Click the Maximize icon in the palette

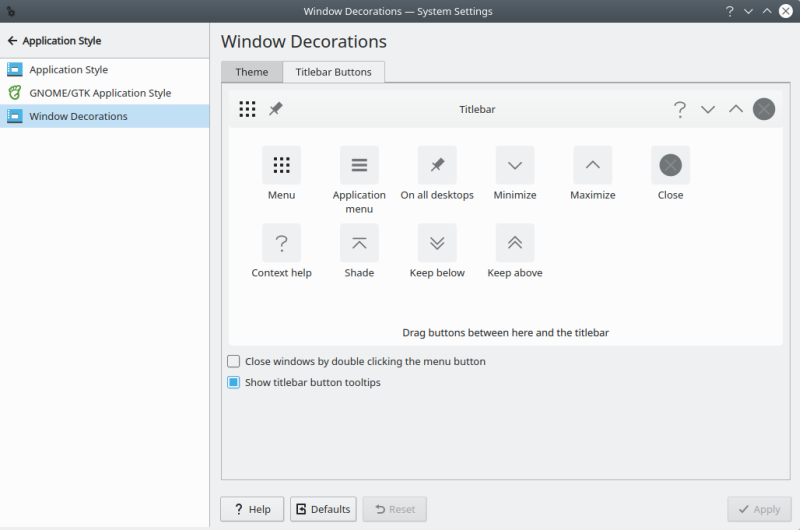tap(592, 165)
